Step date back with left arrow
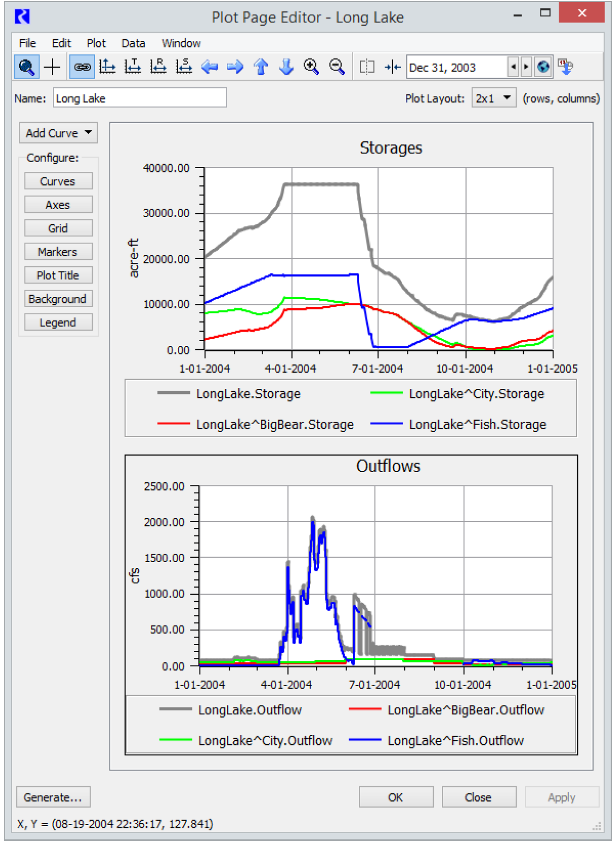The width and height of the screenshot is (616, 843). pyautogui.click(x=513, y=67)
